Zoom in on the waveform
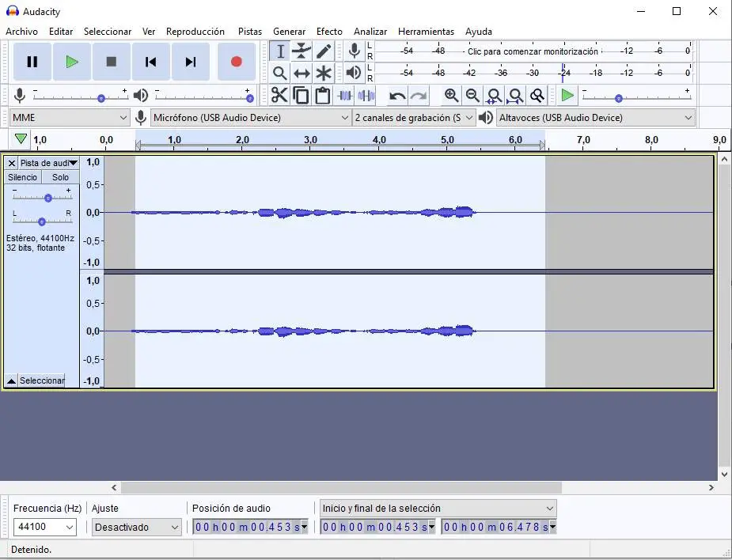 [451, 96]
